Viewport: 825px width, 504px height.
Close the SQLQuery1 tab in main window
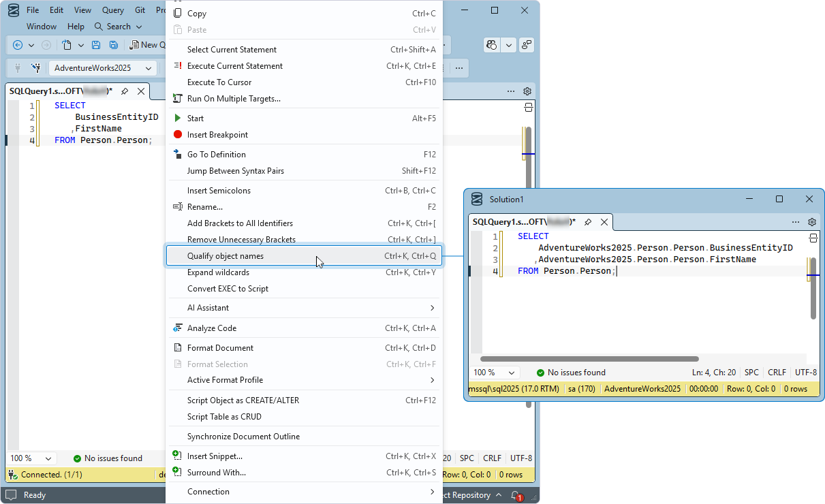pos(141,91)
